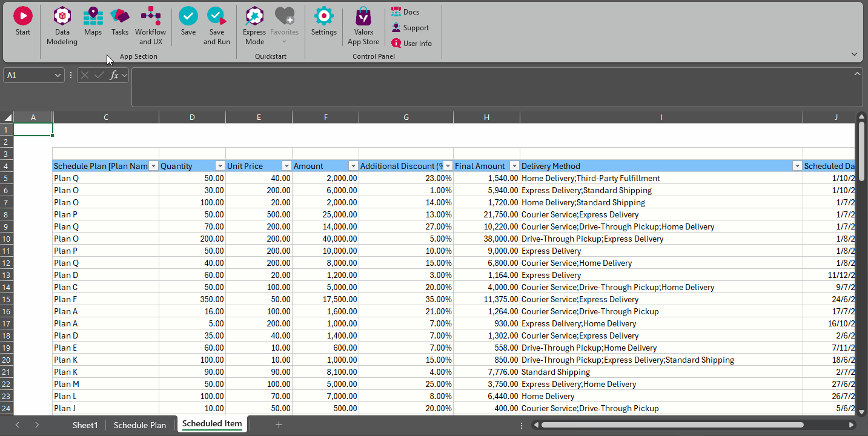This screenshot has width=868, height=436.
Task: Expand the Name Box dropdown
Action: (58, 75)
